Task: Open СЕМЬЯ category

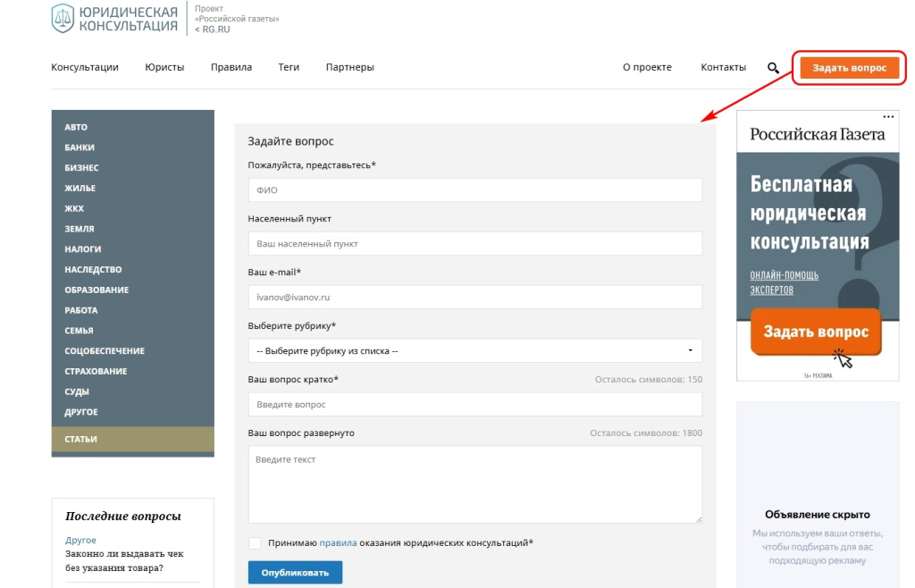Action: (x=79, y=330)
